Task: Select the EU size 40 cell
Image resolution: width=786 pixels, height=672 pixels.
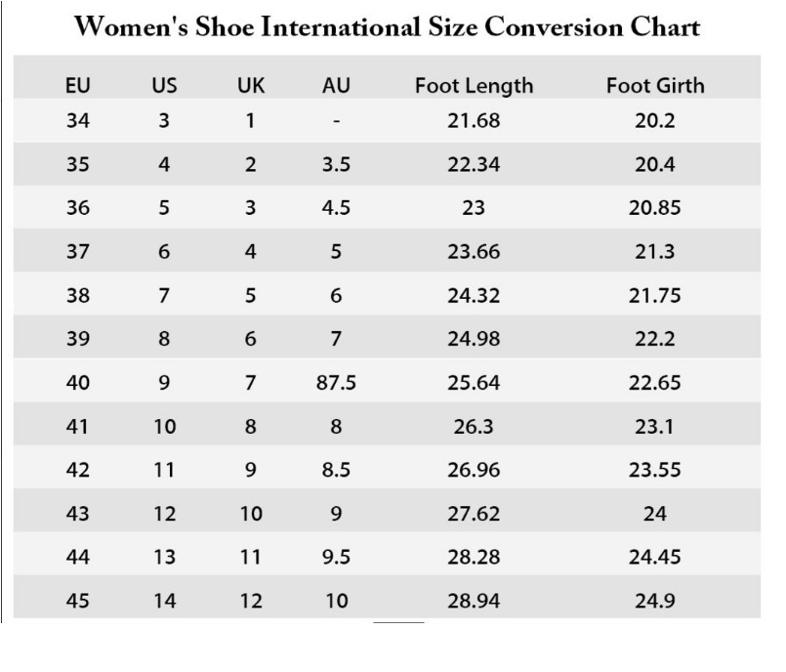Action: point(78,383)
